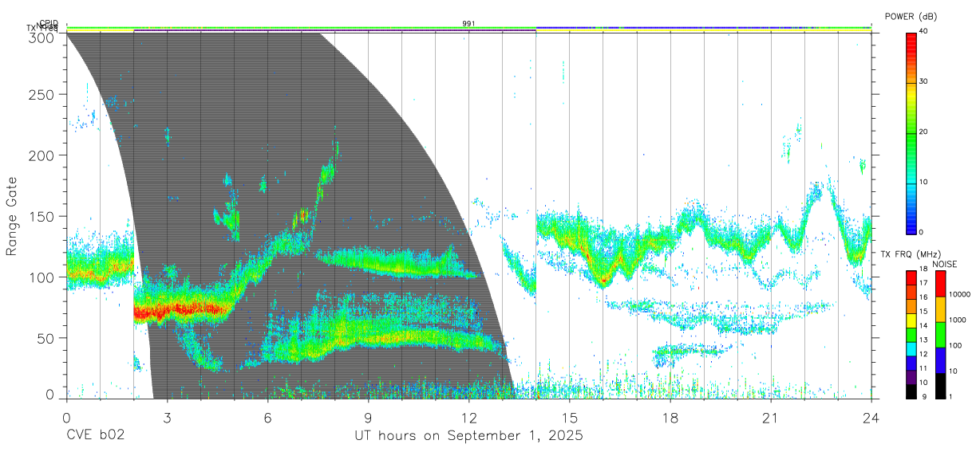Click the "13" label on TX FRQ scale
Image resolution: width=980 pixels, height=452 pixels.
(923, 340)
